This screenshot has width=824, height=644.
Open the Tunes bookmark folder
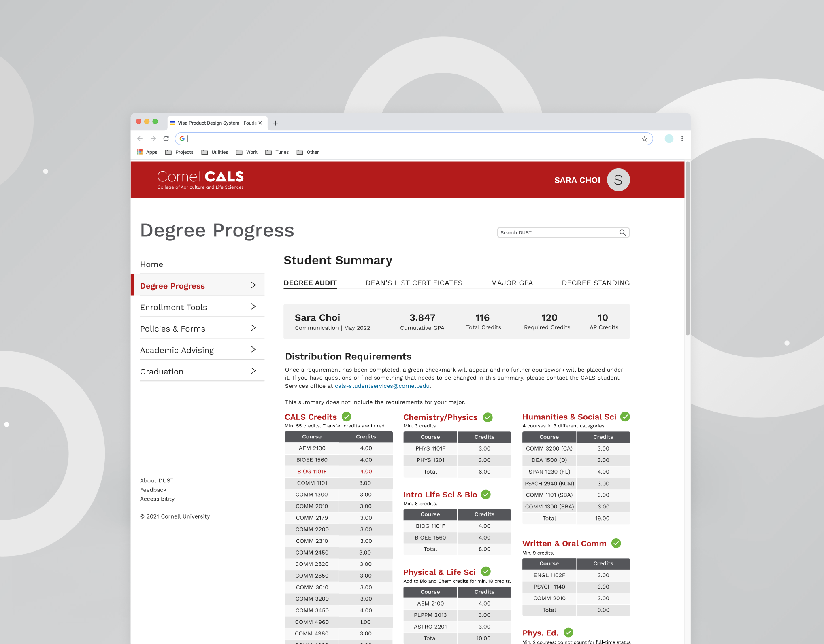click(277, 152)
